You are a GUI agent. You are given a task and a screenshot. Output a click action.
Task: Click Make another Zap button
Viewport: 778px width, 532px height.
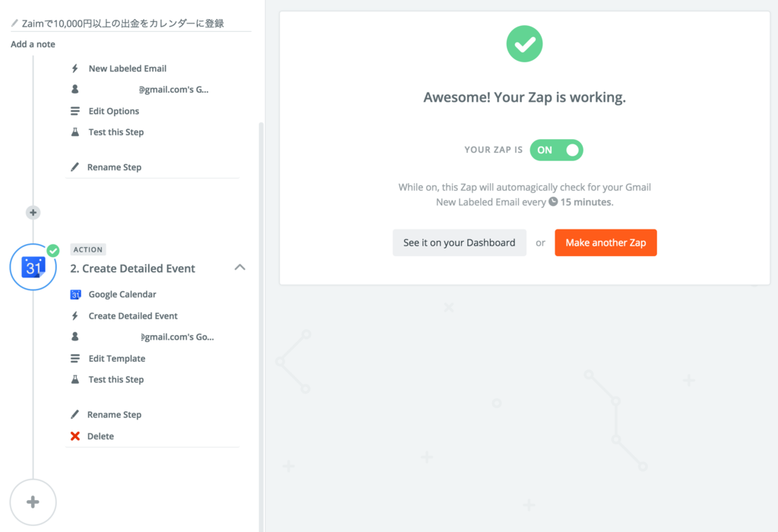[x=606, y=243]
